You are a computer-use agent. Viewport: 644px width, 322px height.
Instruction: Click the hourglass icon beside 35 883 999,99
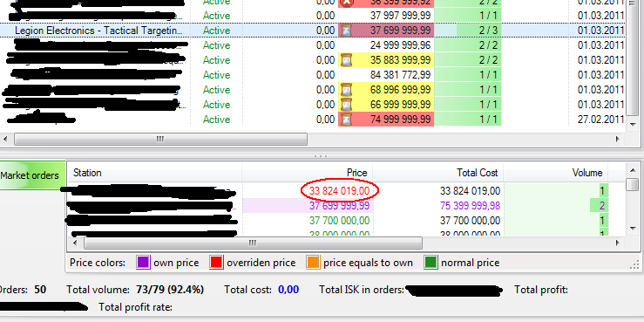[x=347, y=60]
